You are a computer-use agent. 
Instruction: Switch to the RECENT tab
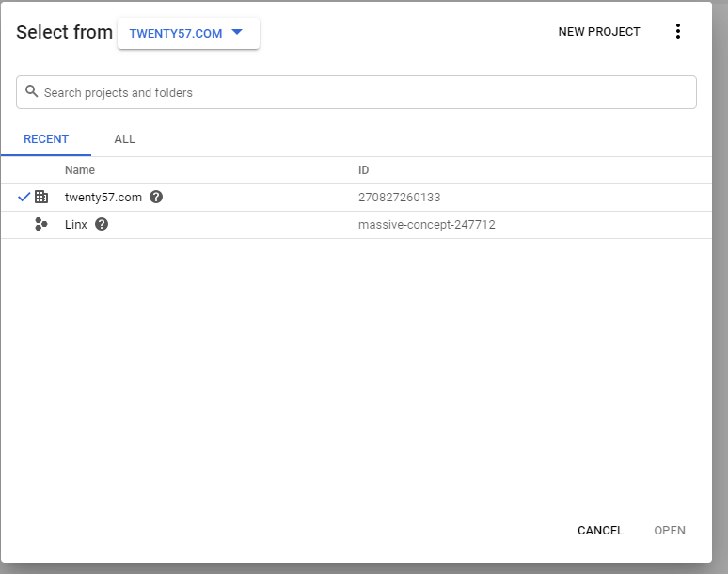pyautogui.click(x=46, y=139)
